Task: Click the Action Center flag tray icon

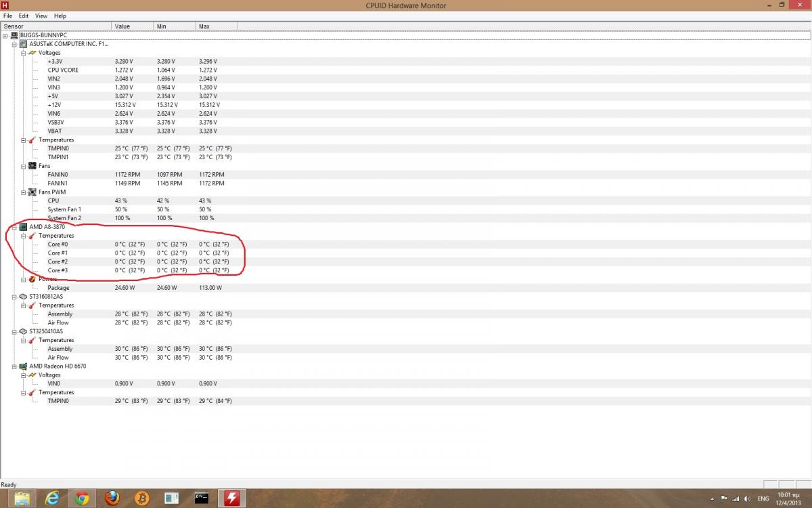Action: coord(724,499)
